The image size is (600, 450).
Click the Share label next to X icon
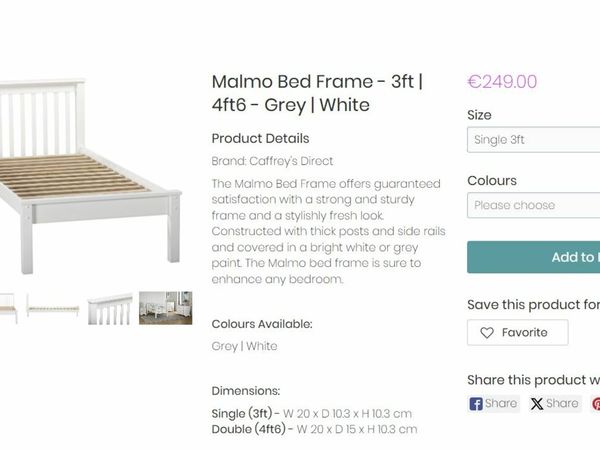click(562, 403)
